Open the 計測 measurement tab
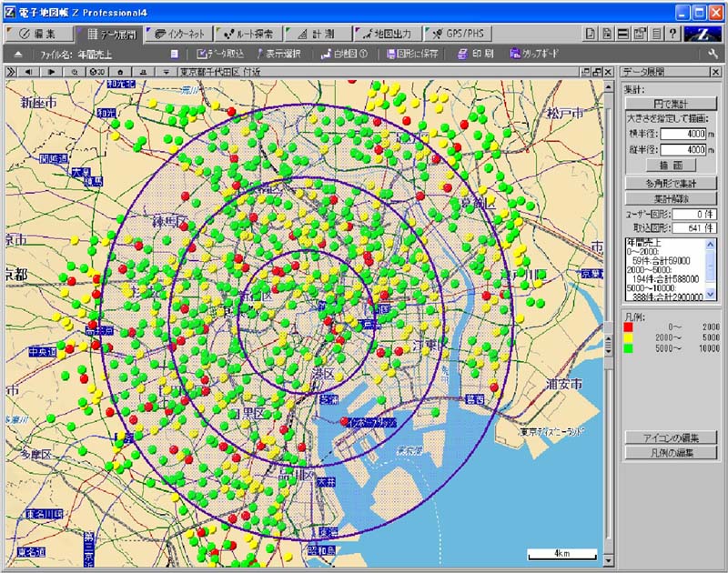 318,34
